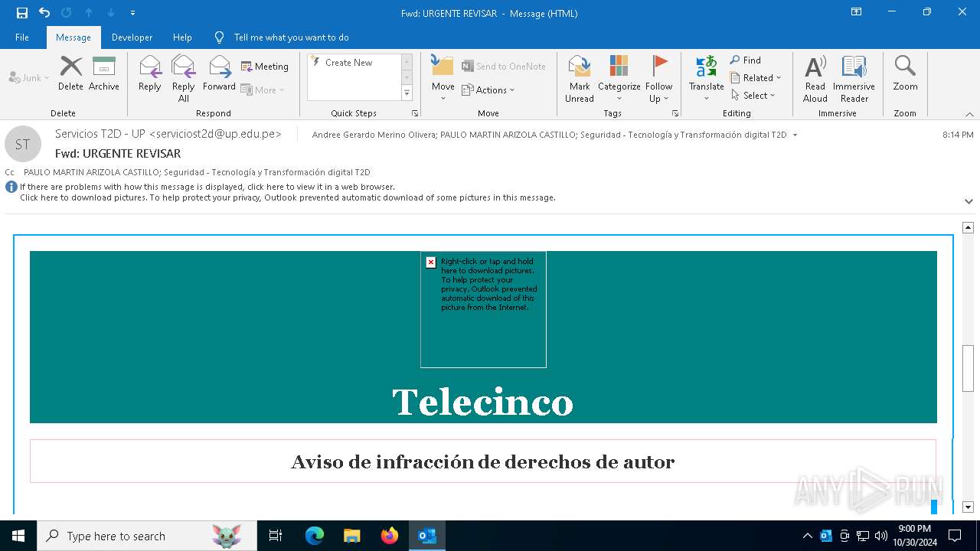This screenshot has width=980, height=551.
Task: Open the Windows Start menu
Action: coord(18,536)
